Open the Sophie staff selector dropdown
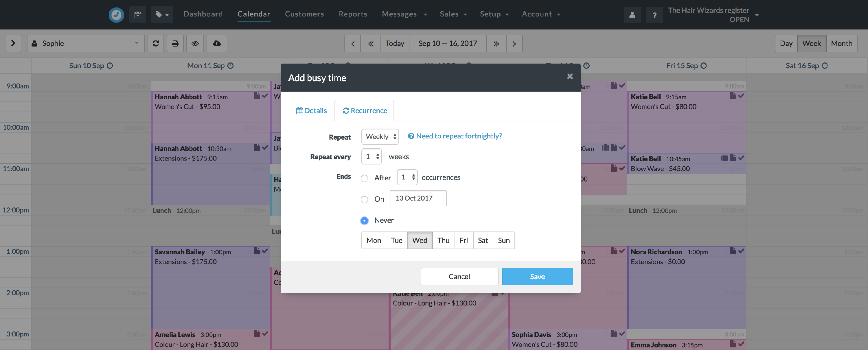 click(x=86, y=43)
